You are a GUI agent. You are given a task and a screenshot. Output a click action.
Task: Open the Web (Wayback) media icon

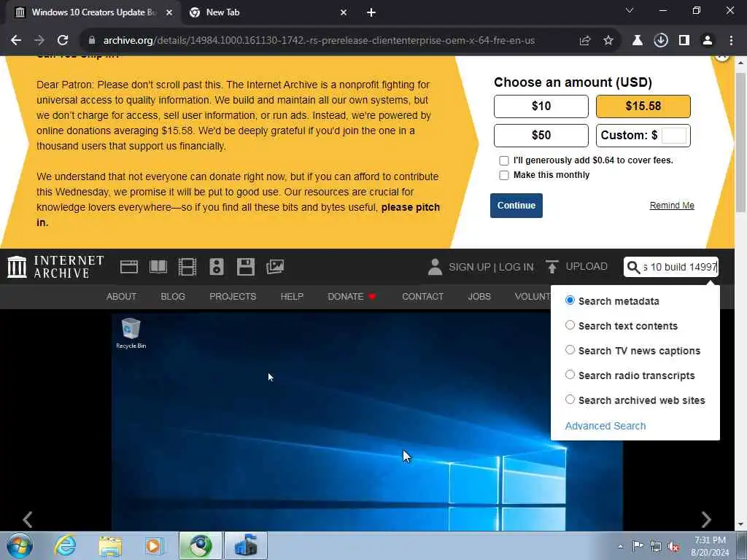point(128,267)
